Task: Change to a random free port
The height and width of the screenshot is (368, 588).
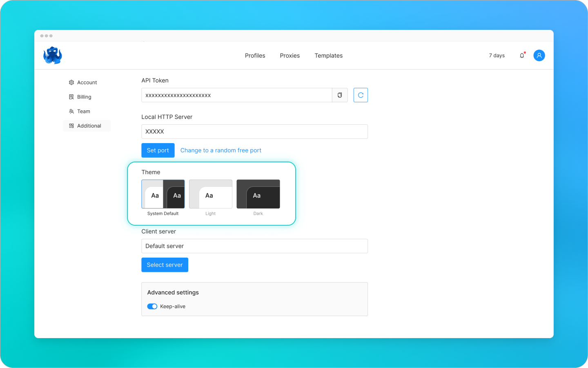Action: (220, 150)
